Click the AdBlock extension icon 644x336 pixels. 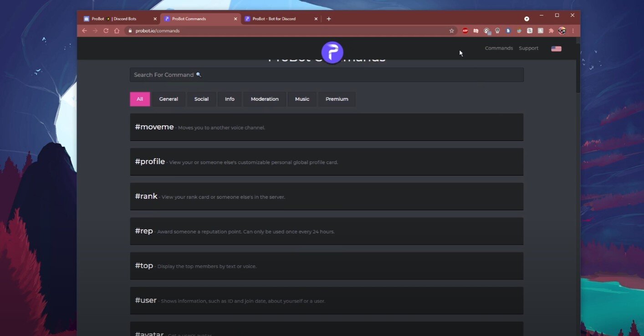pyautogui.click(x=465, y=31)
